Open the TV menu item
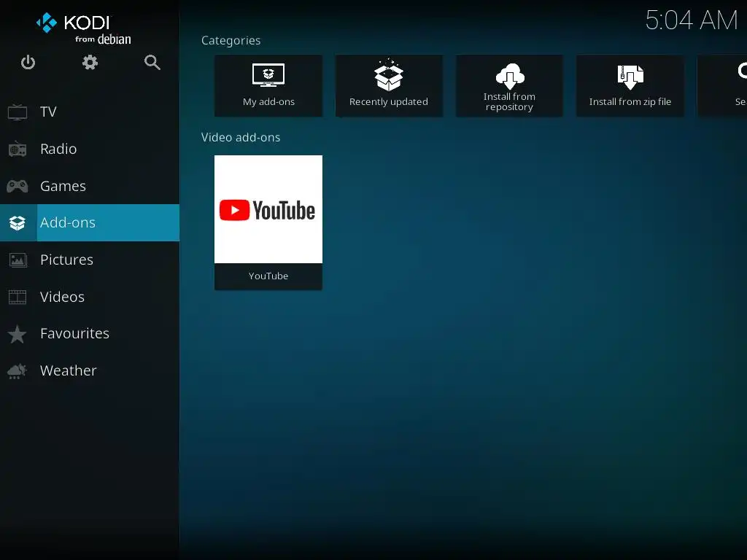 click(90, 112)
